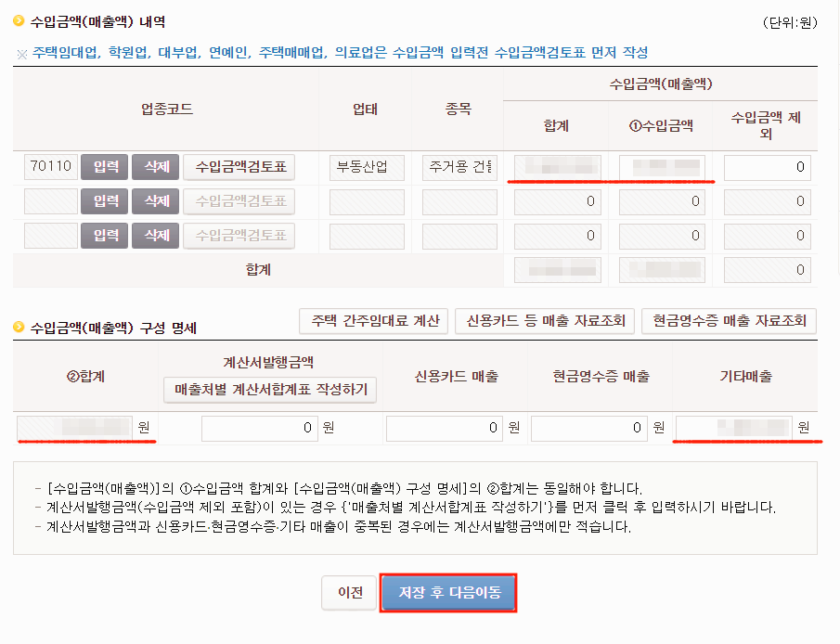Click the 이전 button

click(x=349, y=593)
